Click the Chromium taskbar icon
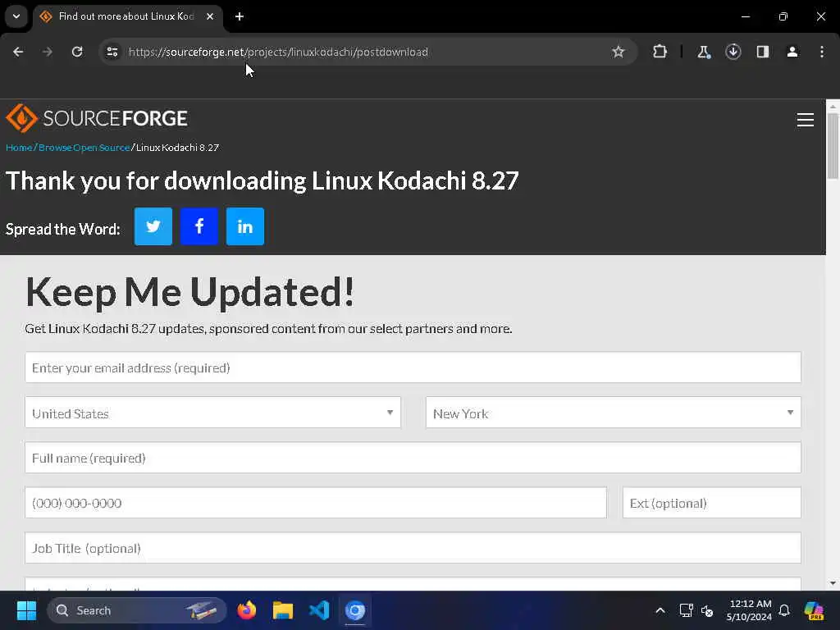Image resolution: width=840 pixels, height=630 pixels. [354, 610]
